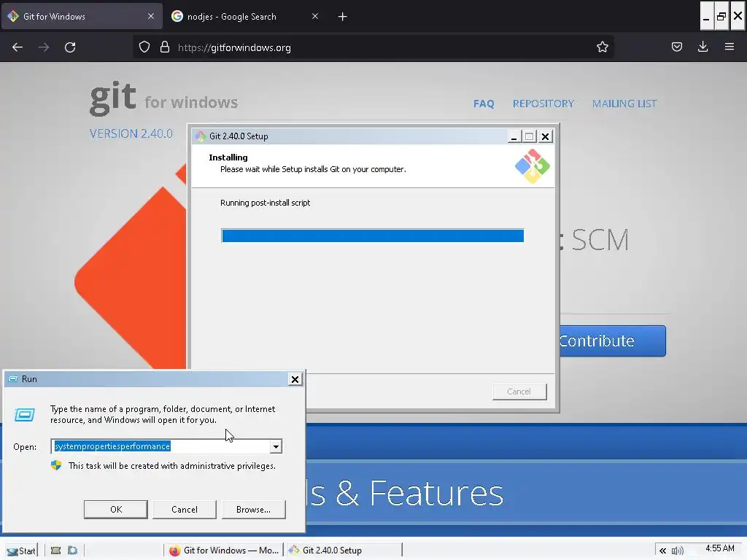Minimize the Firefox browser window
Screen dimensions: 747x560
click(706, 16)
